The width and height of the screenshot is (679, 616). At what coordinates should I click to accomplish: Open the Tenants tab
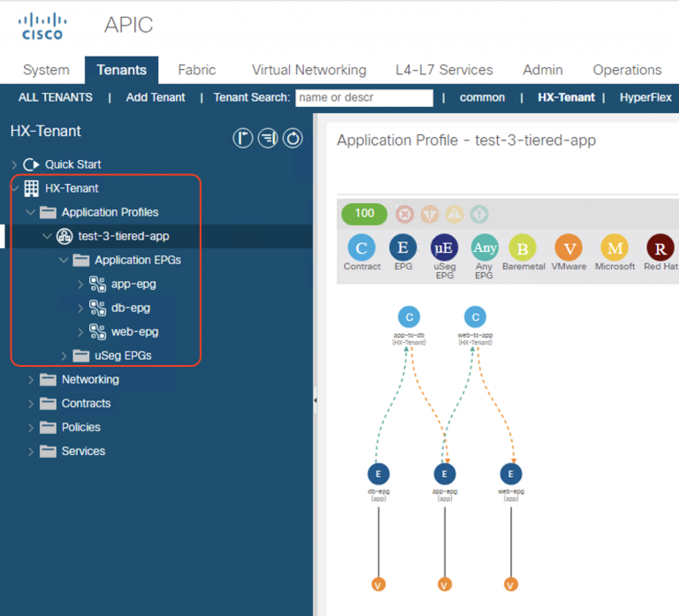click(122, 70)
